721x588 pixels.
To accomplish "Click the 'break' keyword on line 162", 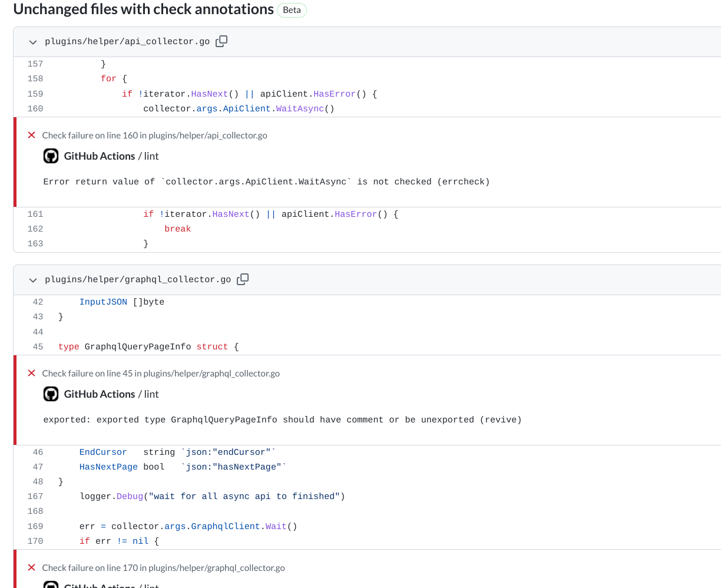I will [177, 229].
